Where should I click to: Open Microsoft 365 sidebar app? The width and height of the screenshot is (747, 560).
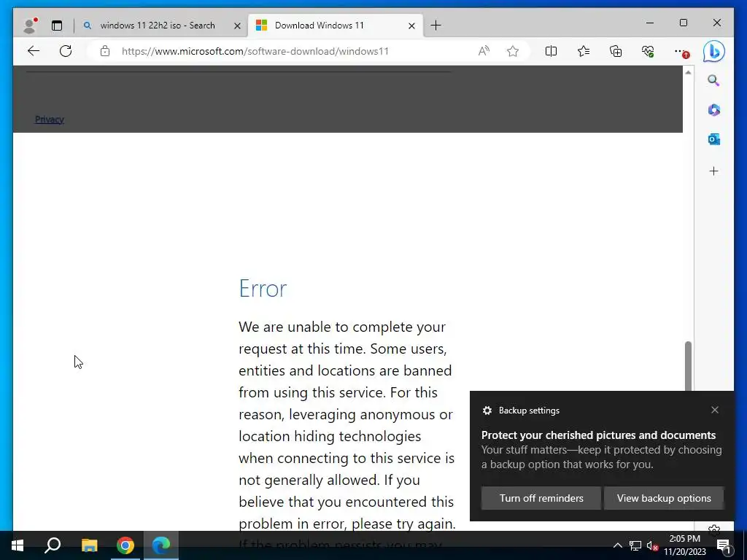(x=713, y=110)
